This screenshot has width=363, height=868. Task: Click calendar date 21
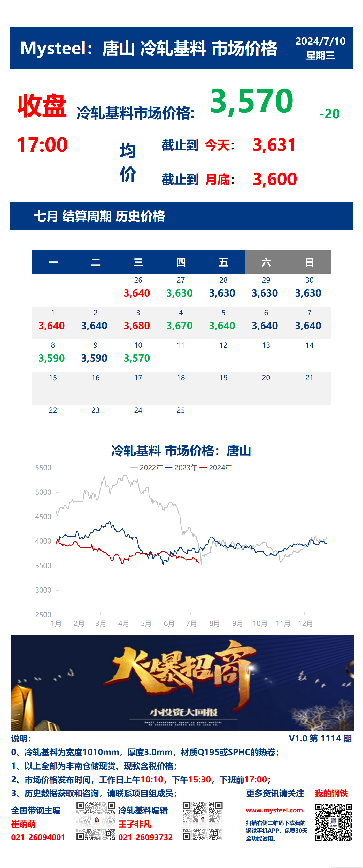[310, 378]
